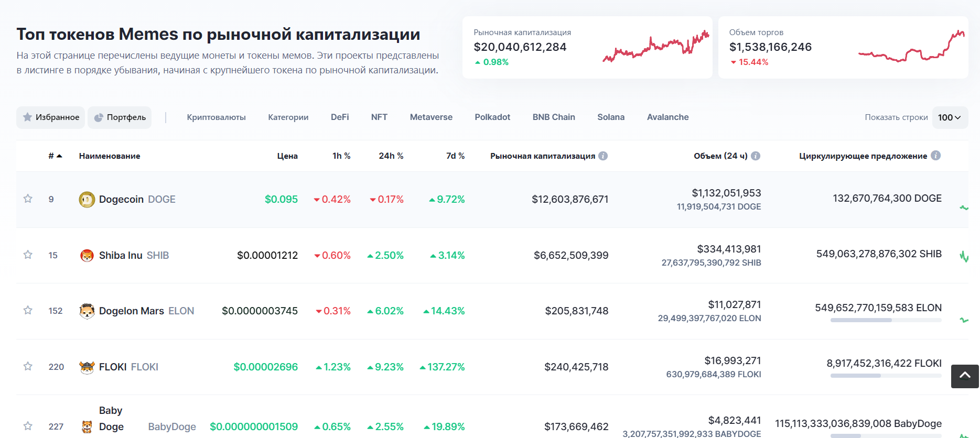Sort by 1h % column header
The height and width of the screenshot is (438, 980).
pyautogui.click(x=341, y=156)
